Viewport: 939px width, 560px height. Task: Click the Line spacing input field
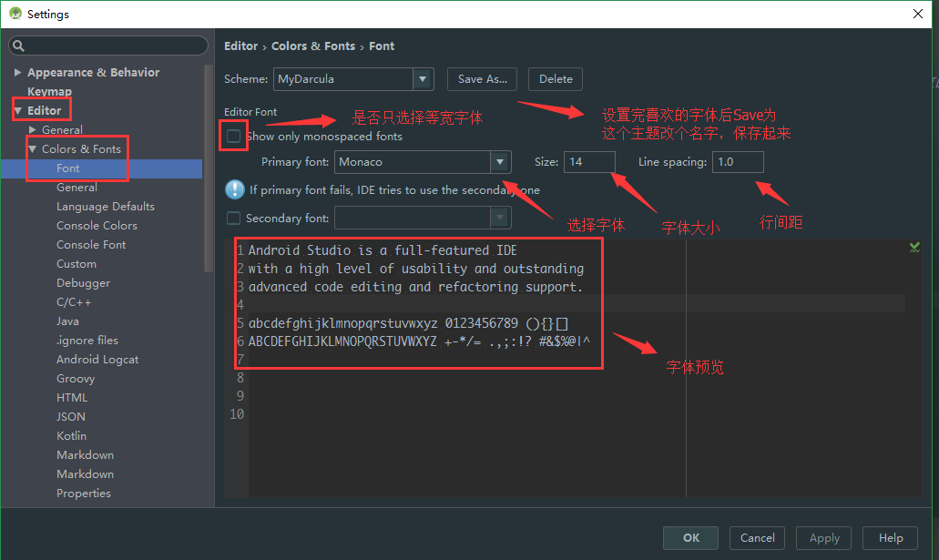(738, 162)
